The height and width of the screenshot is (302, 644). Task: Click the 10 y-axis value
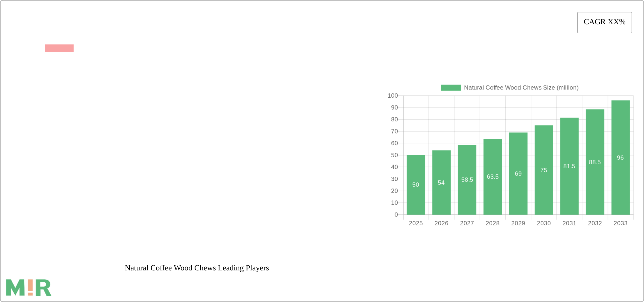coord(394,203)
